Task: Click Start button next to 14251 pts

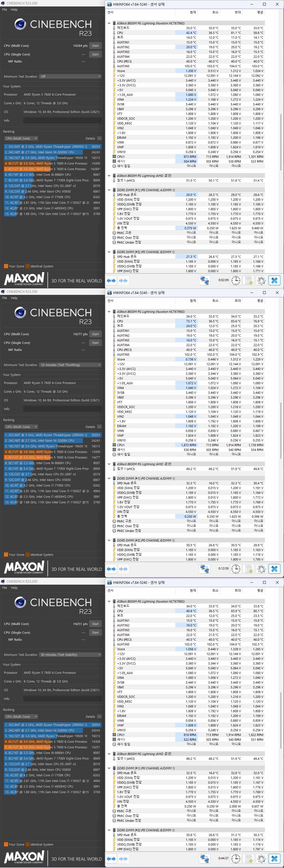Action: [x=95, y=624]
